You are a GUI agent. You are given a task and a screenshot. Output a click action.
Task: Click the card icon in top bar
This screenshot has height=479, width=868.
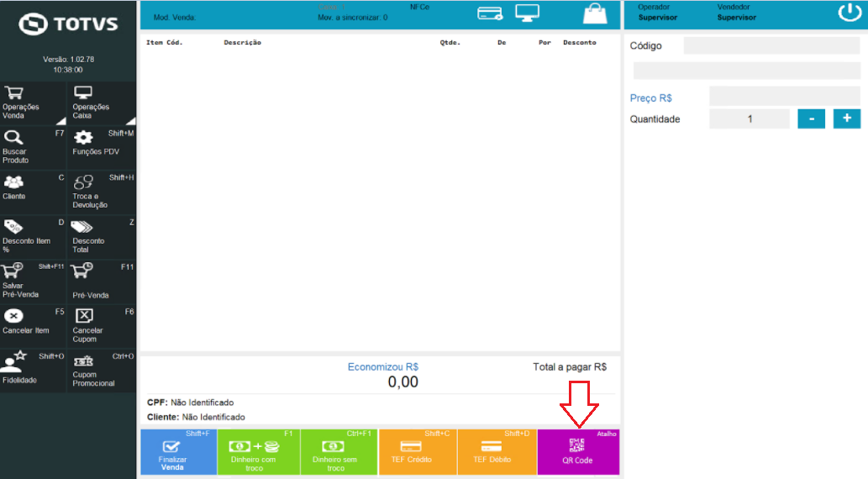point(490,13)
